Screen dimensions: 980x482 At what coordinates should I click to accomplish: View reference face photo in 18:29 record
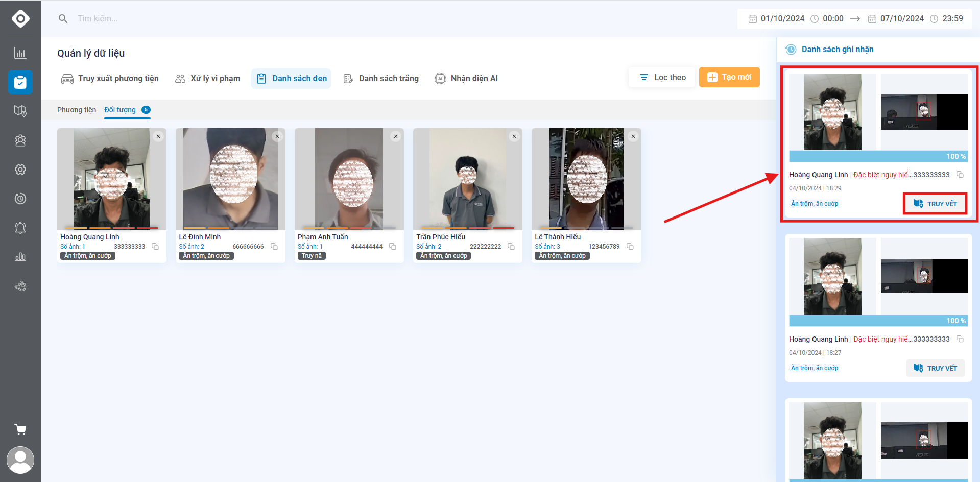(x=832, y=112)
